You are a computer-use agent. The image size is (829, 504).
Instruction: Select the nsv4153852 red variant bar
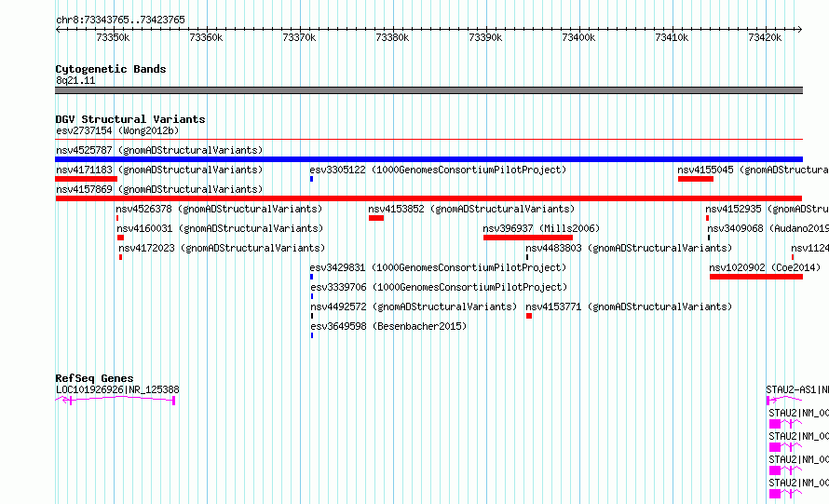click(x=376, y=218)
